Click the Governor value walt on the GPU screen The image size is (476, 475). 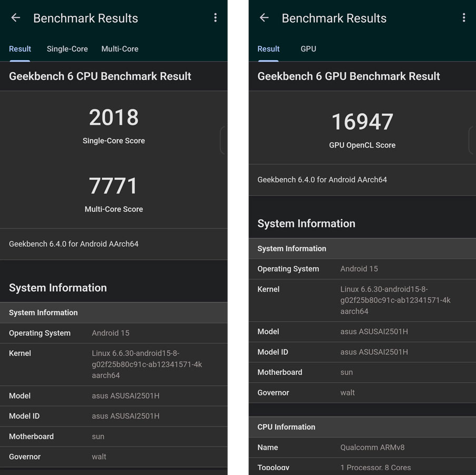(x=347, y=393)
